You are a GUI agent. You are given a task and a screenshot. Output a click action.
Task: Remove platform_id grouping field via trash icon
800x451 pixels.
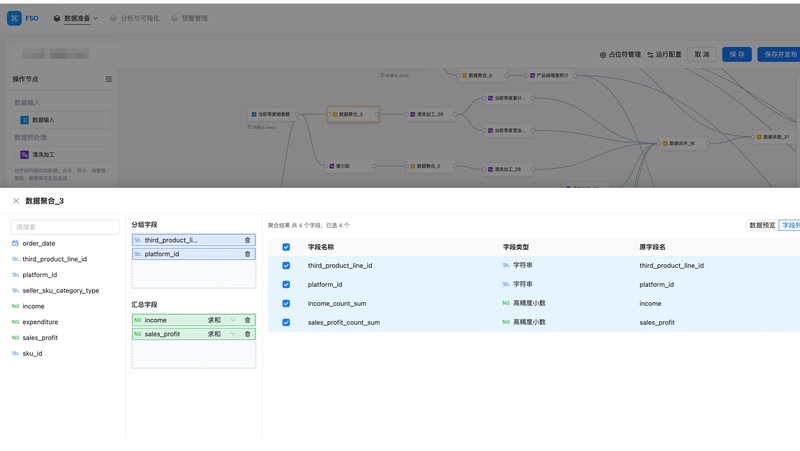point(248,254)
